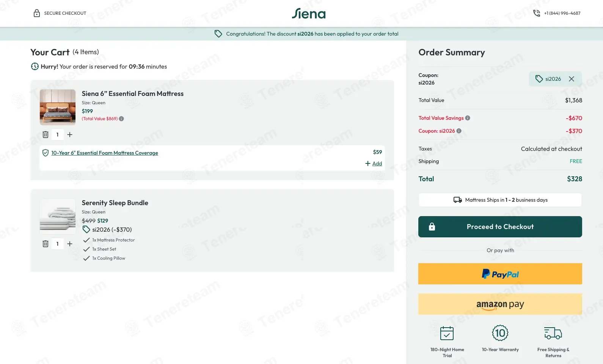Click the 1x Sheet Set line
The width and height of the screenshot is (603, 364).
[x=104, y=249]
